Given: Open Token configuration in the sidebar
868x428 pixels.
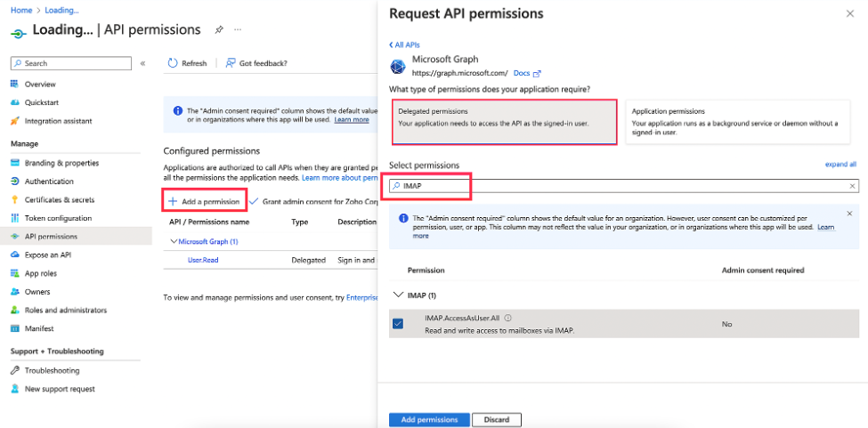Looking at the screenshot, I should [x=58, y=218].
